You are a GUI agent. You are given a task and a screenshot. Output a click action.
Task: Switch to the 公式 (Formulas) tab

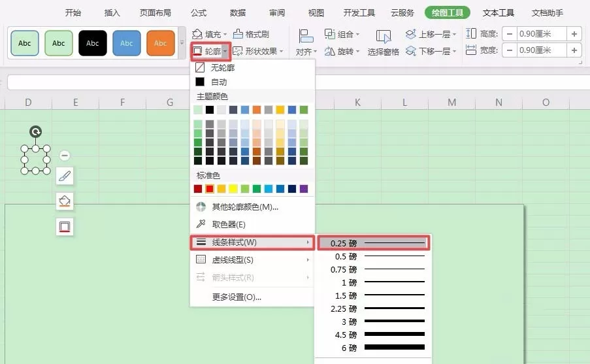(199, 13)
